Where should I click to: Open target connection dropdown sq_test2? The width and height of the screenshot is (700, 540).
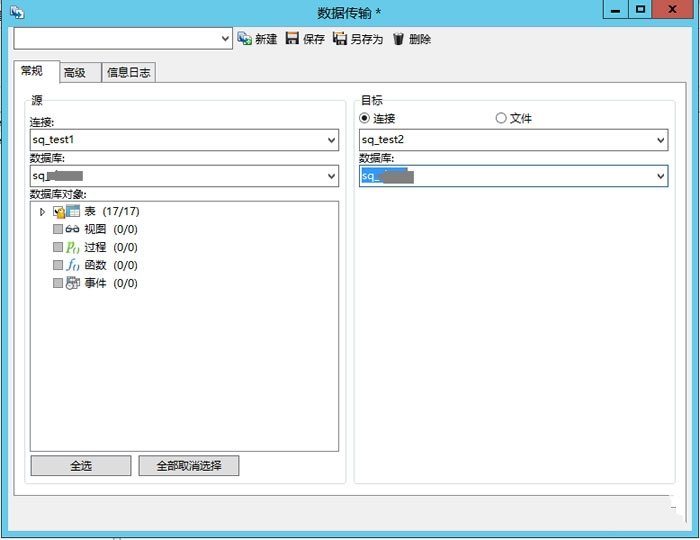pyautogui.click(x=661, y=140)
